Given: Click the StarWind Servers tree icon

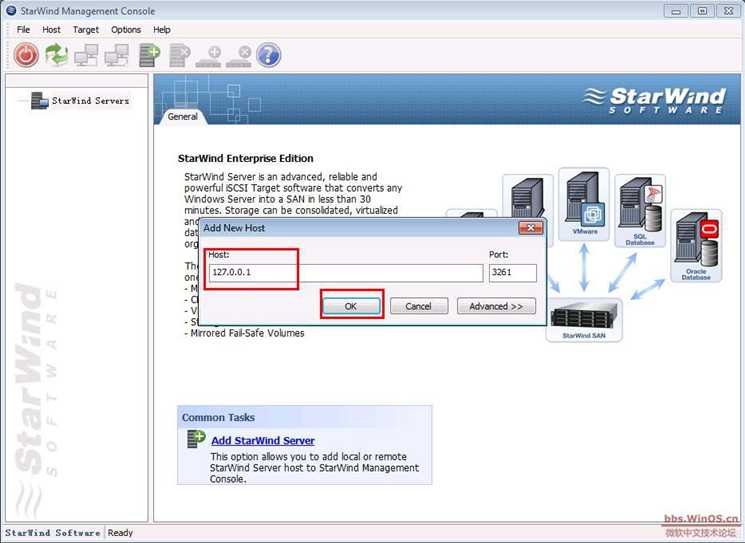Looking at the screenshot, I should click(x=39, y=101).
